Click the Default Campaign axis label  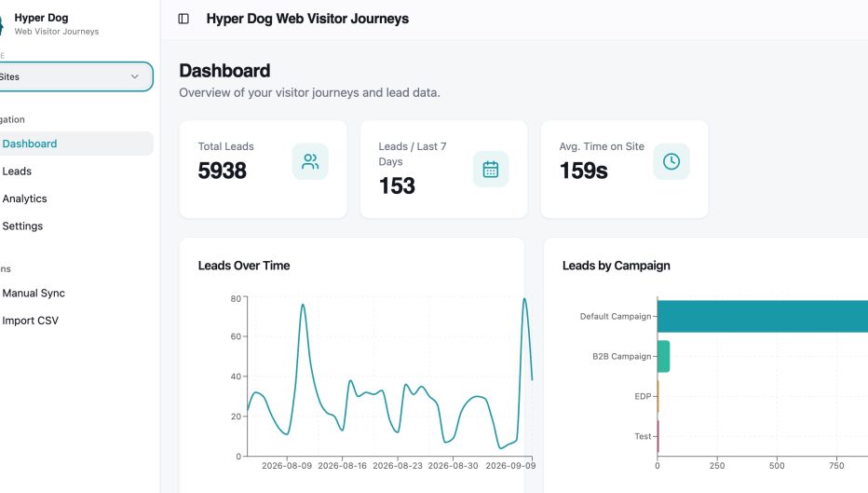616,316
